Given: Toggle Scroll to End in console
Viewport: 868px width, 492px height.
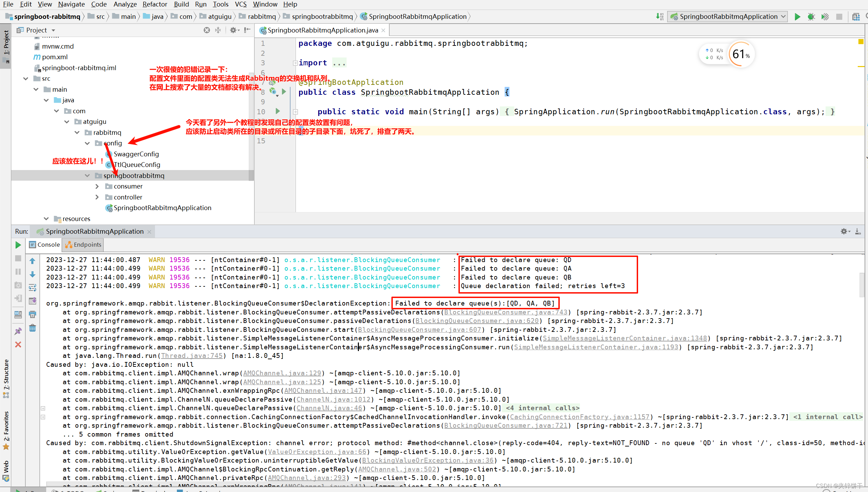Looking at the screenshot, I should click(x=33, y=301).
